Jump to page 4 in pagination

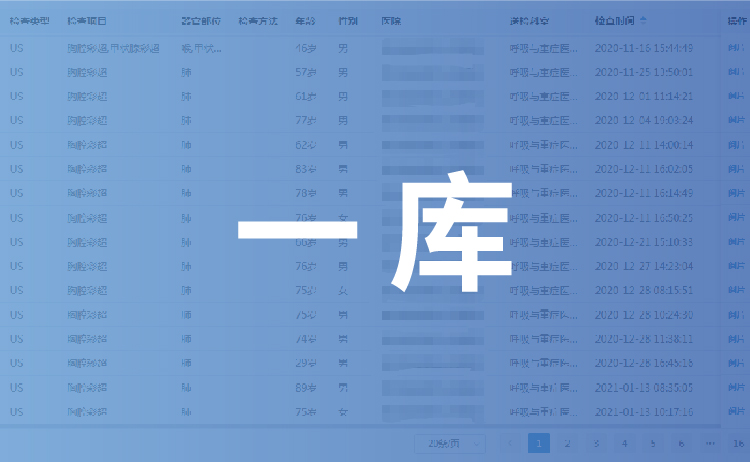coord(624,443)
